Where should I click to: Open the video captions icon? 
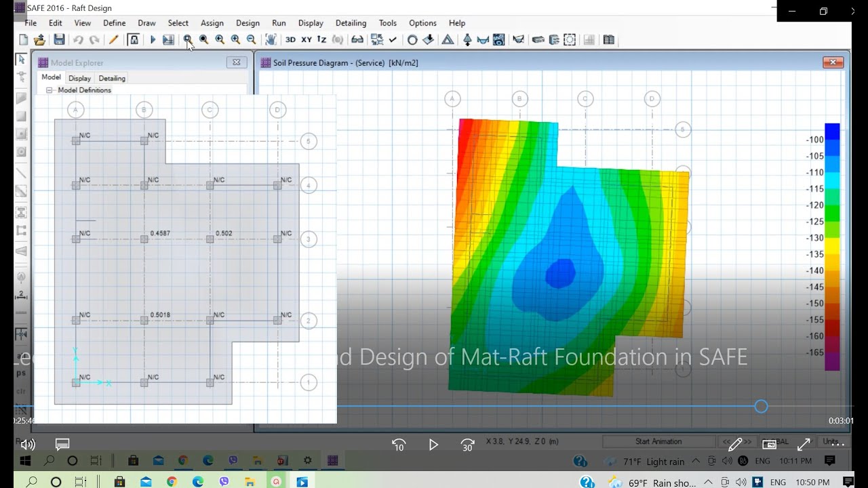(62, 445)
